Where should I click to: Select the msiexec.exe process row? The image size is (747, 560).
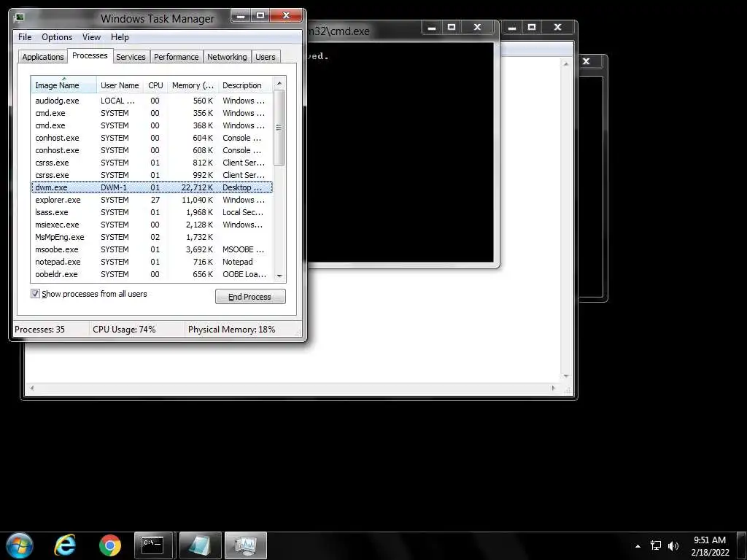pyautogui.click(x=152, y=225)
